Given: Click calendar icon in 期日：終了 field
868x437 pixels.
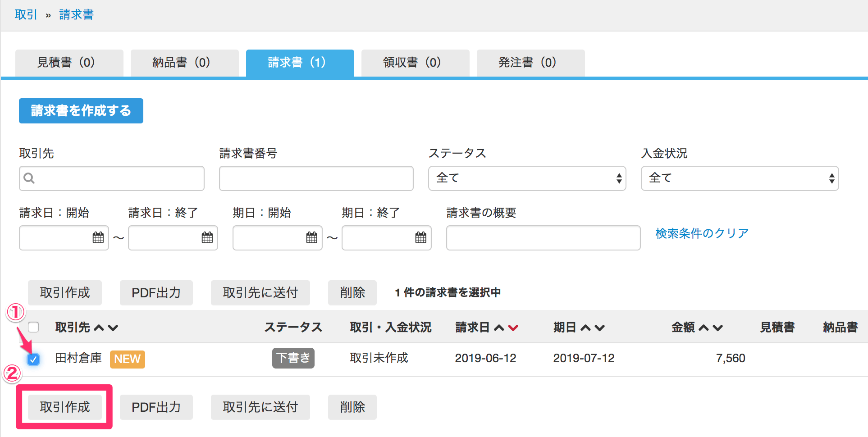Looking at the screenshot, I should tap(420, 237).
